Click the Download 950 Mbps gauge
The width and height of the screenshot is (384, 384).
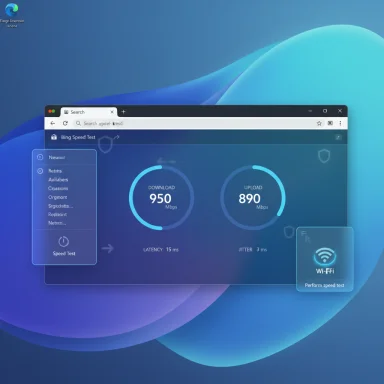click(x=161, y=198)
